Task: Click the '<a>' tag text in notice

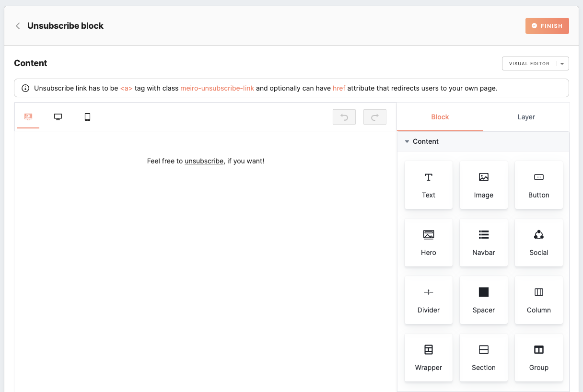Action: point(126,88)
